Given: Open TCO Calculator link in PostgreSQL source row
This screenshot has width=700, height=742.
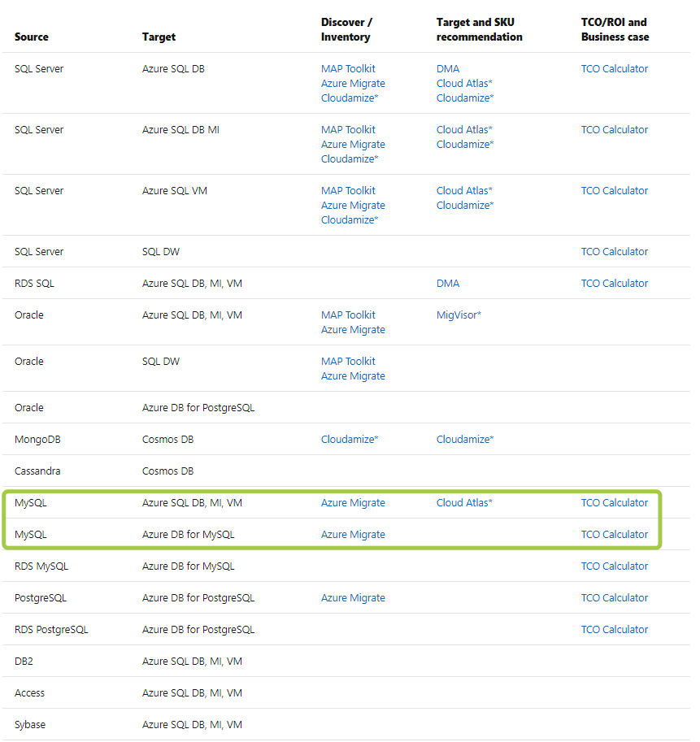Looking at the screenshot, I should pos(615,598).
